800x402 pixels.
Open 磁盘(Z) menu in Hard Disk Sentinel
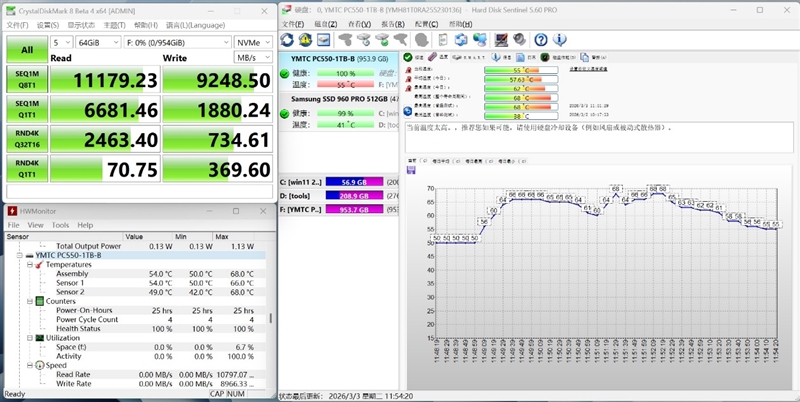coord(326,24)
